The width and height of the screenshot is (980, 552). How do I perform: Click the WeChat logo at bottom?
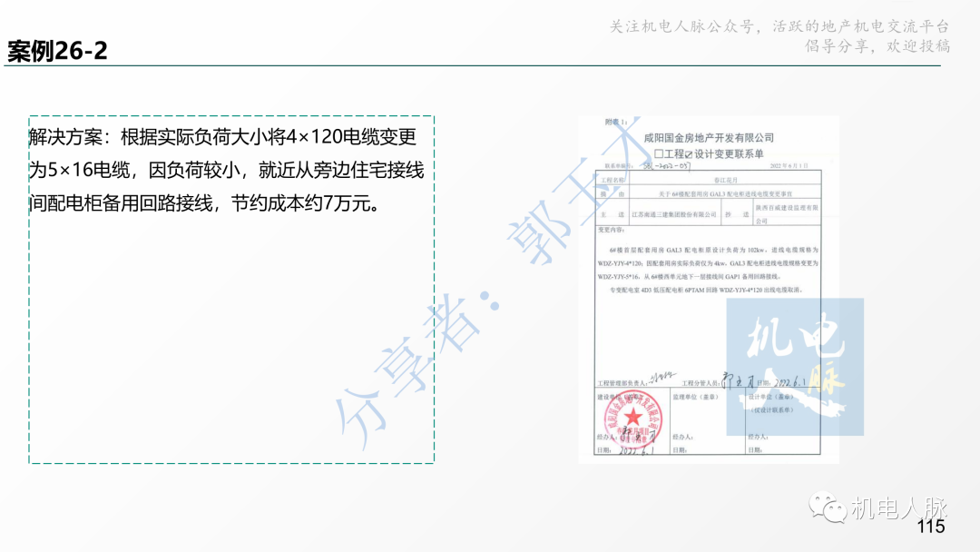828,507
